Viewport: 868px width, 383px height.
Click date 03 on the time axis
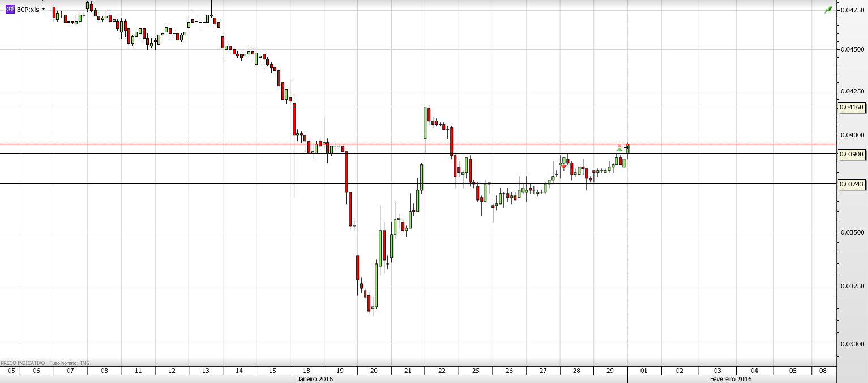coord(717,371)
